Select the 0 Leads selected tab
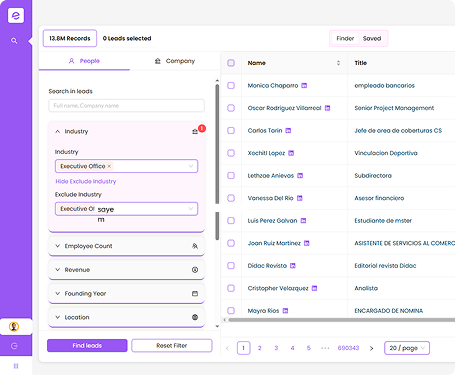Screen dimensions: 455x375 (127, 38)
